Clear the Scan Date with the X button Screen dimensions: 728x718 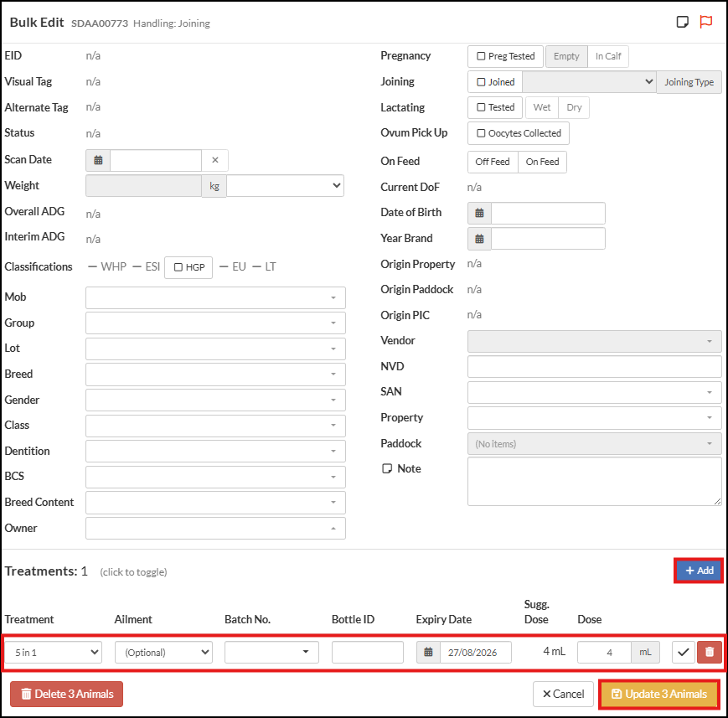(215, 160)
